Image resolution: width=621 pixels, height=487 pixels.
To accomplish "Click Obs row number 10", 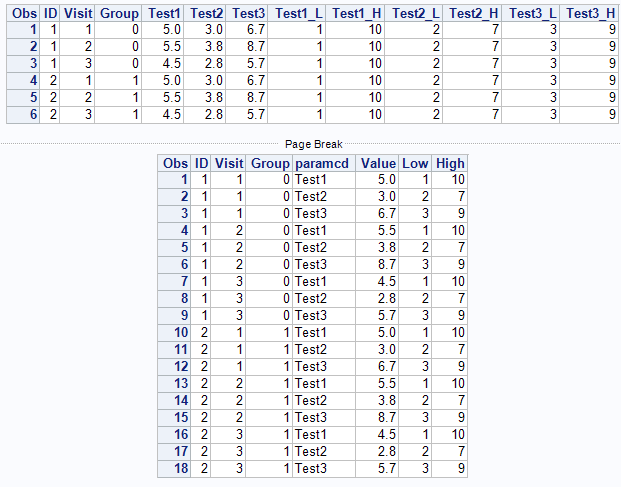I will (175, 332).
